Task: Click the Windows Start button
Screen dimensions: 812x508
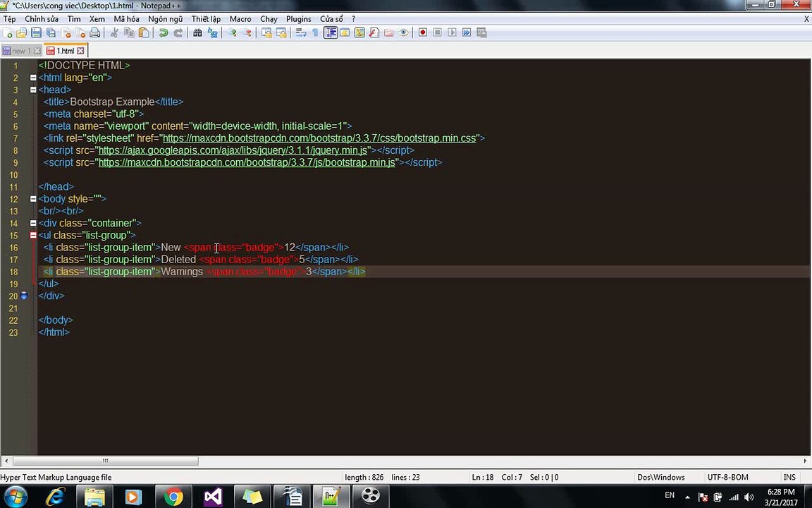Action: 16,497
